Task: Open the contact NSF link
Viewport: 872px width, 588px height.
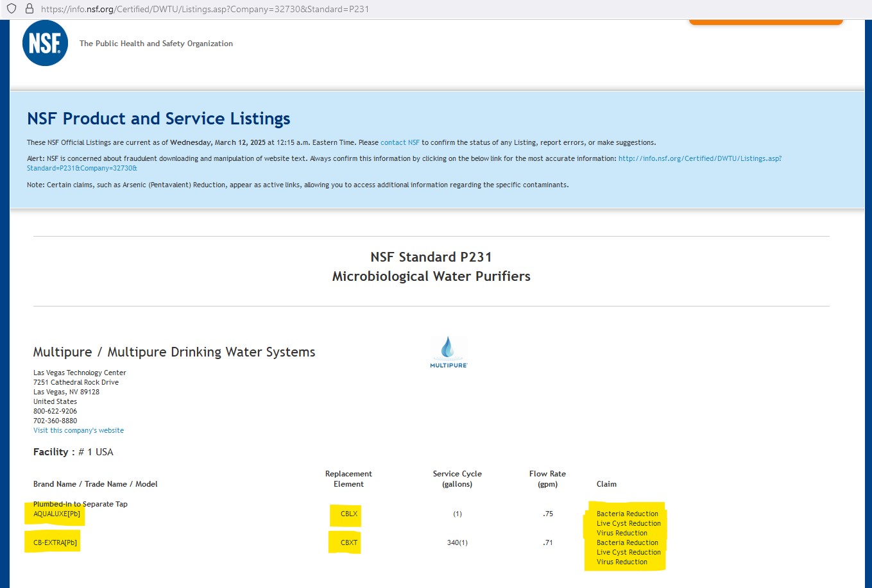Action: click(400, 142)
